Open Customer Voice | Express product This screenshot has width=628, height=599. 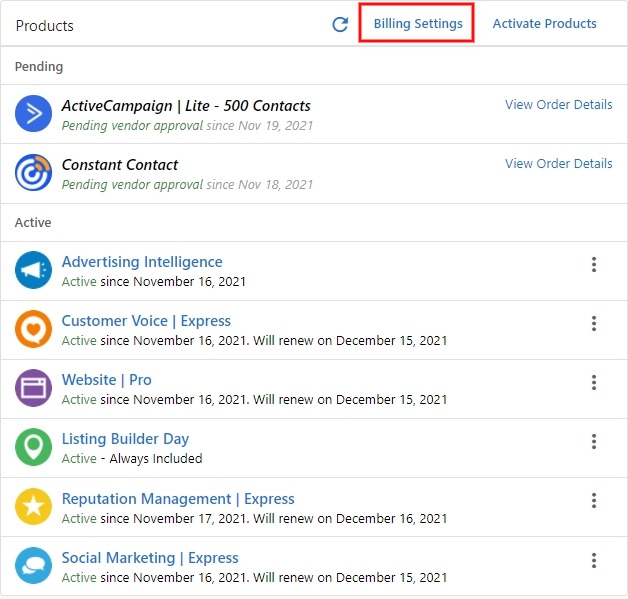146,321
